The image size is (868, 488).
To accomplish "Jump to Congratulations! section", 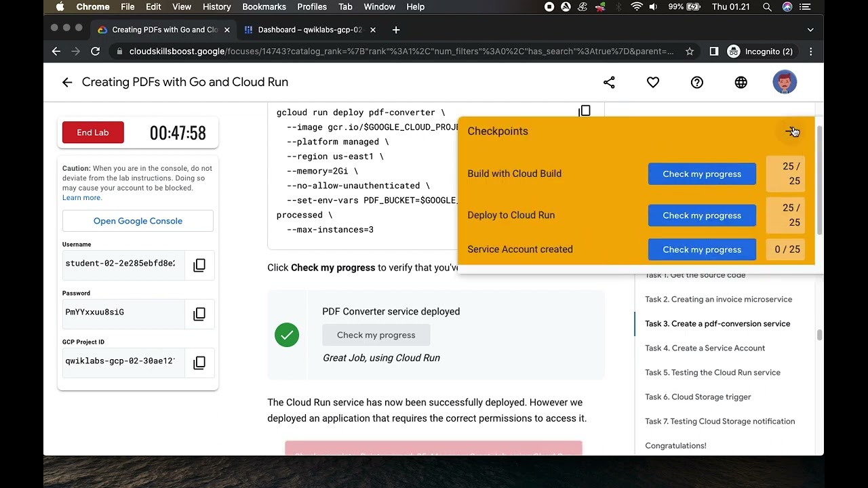I will (675, 445).
